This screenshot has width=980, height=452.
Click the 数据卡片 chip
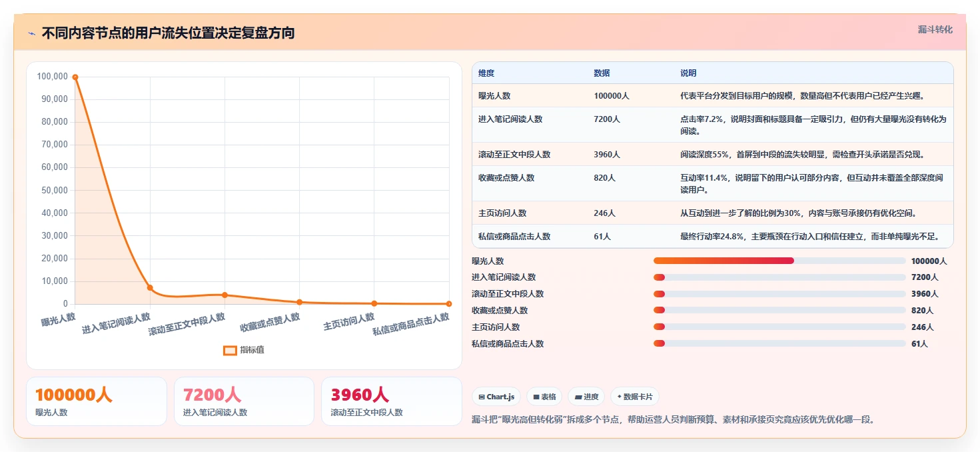point(635,397)
